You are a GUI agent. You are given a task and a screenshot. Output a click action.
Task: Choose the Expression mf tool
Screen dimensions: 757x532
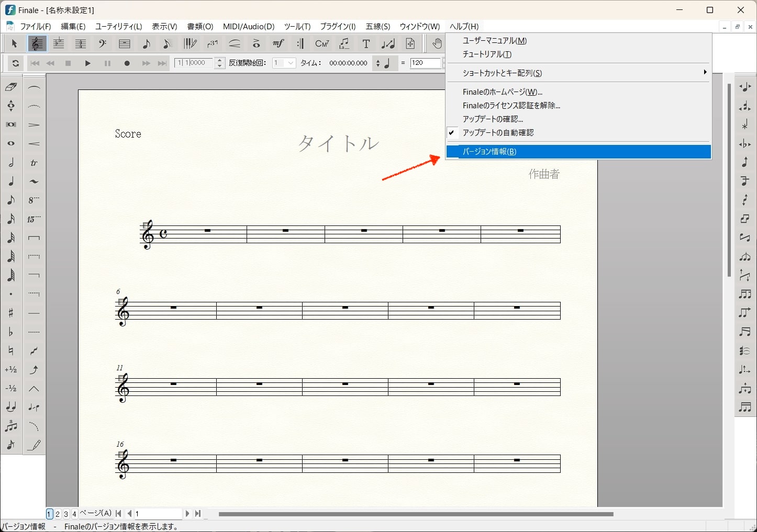pos(278,44)
